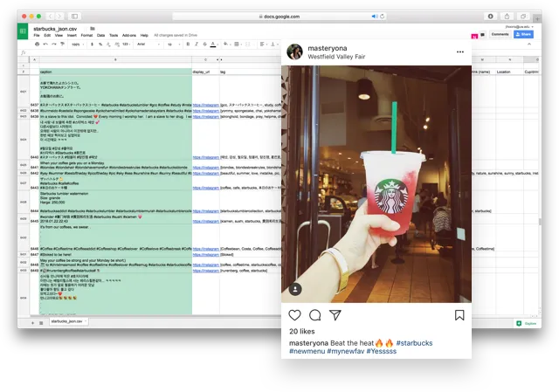Click the Print icon in Sheets toolbar
The width and height of the screenshot is (559, 392).
(x=37, y=45)
